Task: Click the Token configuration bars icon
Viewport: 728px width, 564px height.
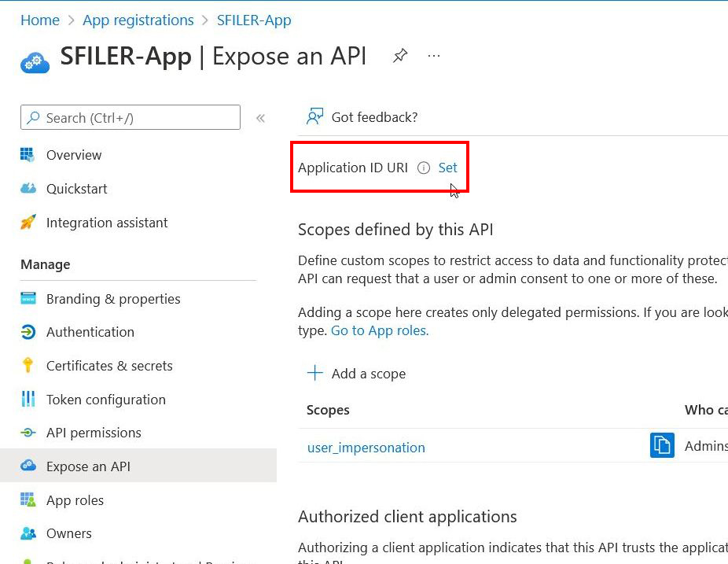Action: click(x=28, y=399)
